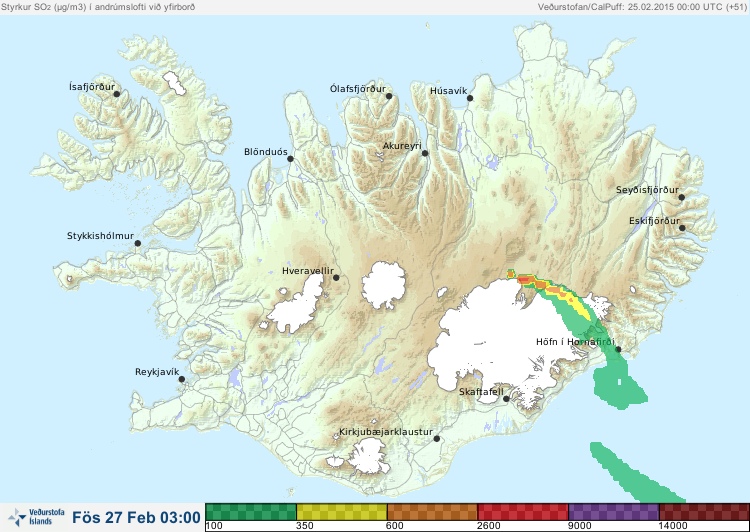
Task: Click the Veðurstofa Íslands logo
Action: (36, 517)
